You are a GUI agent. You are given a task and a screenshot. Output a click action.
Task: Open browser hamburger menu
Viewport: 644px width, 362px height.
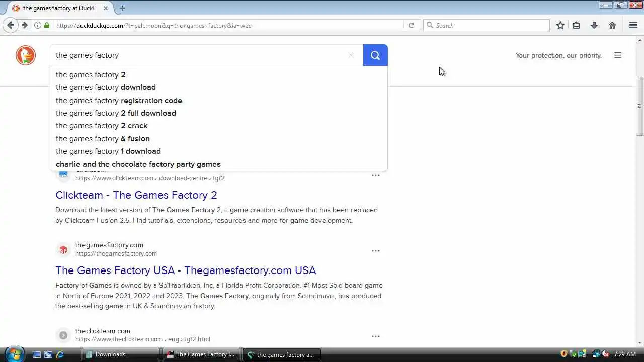click(633, 25)
